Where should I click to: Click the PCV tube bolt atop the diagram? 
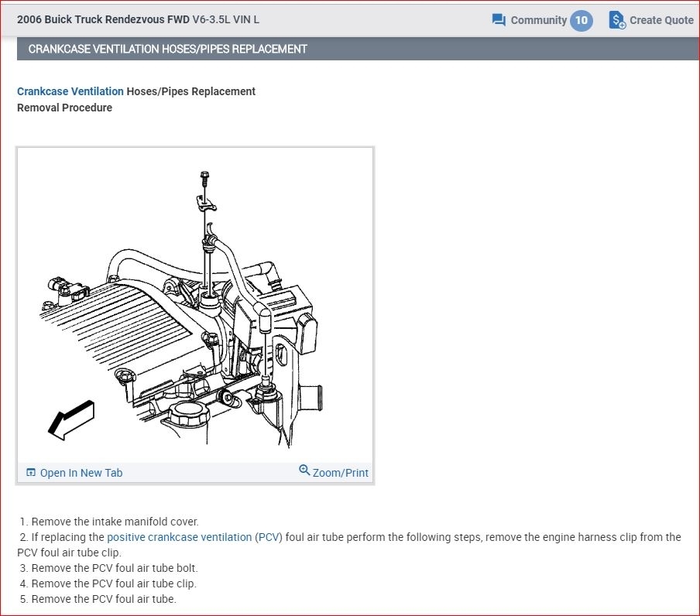(204, 179)
